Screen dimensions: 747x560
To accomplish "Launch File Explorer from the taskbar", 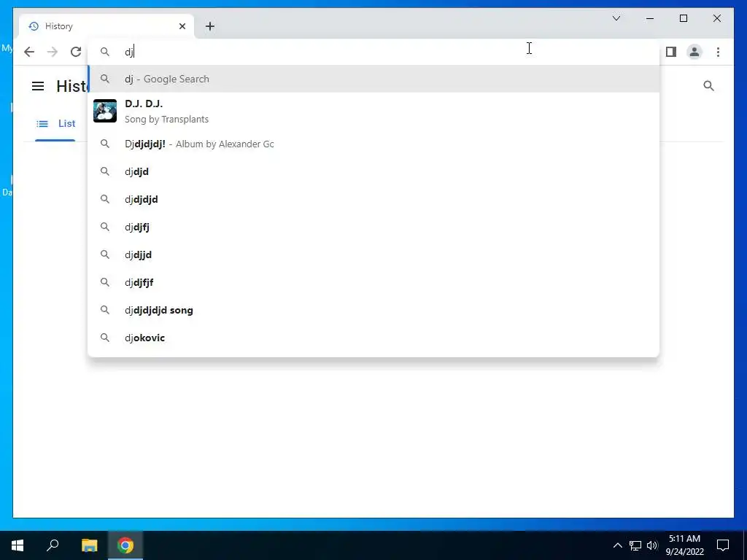I will (89, 545).
